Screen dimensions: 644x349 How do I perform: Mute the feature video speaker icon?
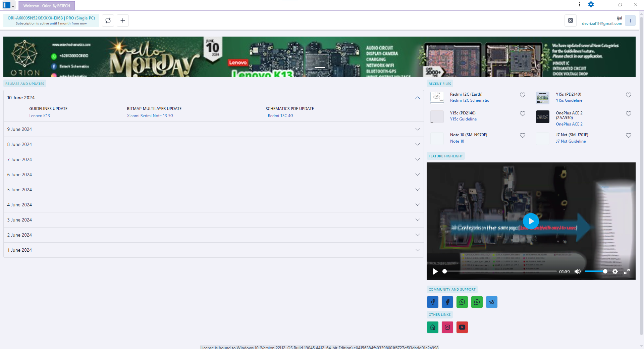(578, 271)
